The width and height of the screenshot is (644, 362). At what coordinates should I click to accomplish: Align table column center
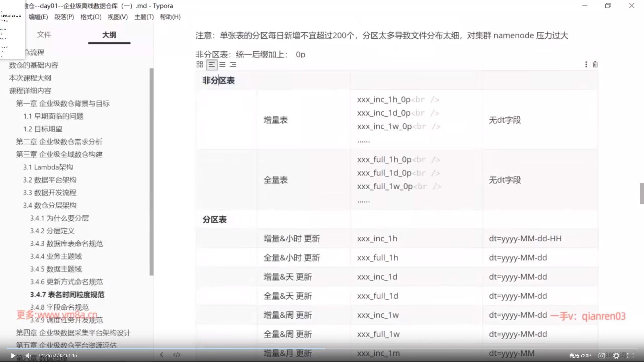pos(222,65)
